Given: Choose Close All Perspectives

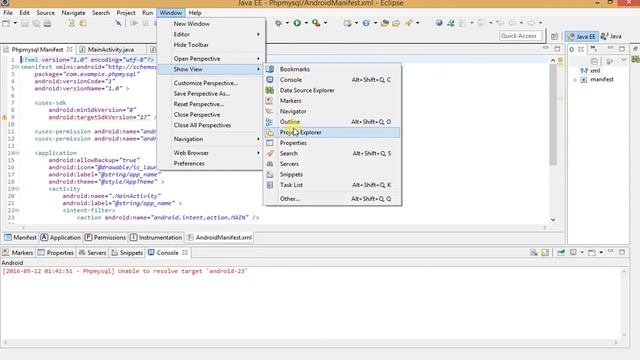Looking at the screenshot, I should (211, 125).
